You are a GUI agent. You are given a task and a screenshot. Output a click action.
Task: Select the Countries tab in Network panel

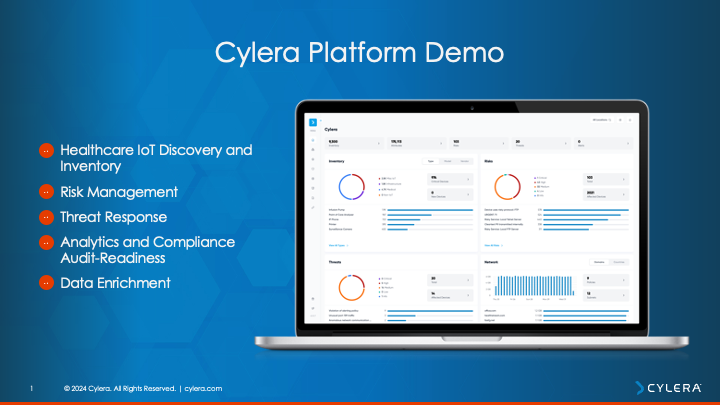619,262
